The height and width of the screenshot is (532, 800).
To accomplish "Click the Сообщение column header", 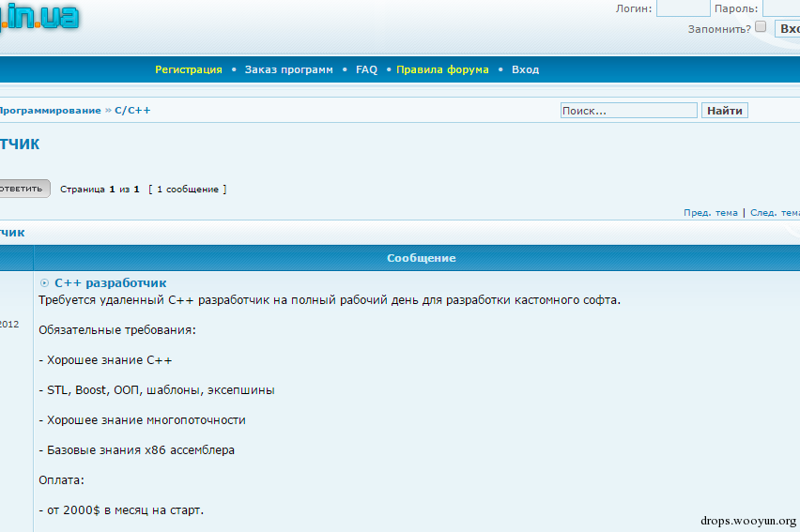I will coord(421,258).
